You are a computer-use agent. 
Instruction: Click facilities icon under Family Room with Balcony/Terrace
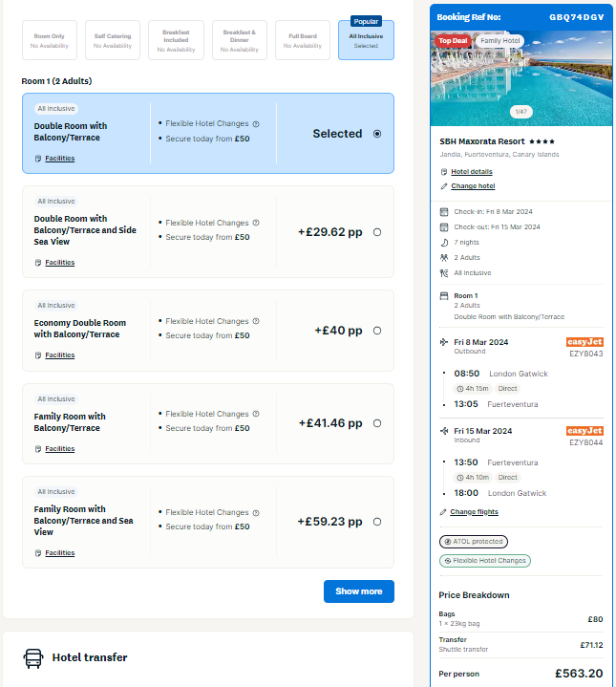(38, 449)
